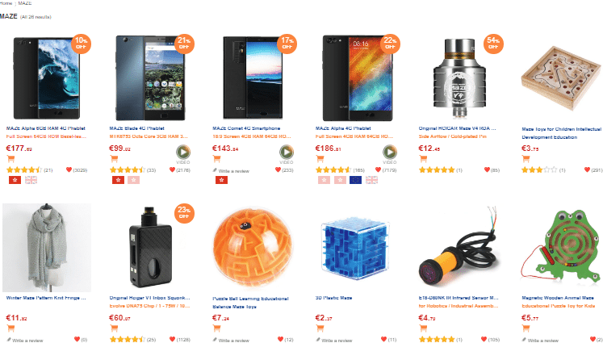Add 3D Plastic Maze to cart
This screenshot has width=603, height=364.
click(320, 328)
